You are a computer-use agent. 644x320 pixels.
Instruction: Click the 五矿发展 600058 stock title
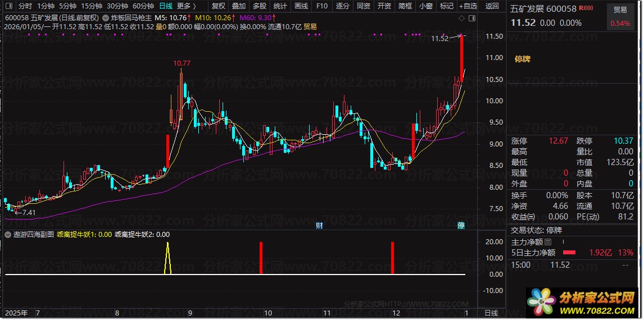(543, 8)
